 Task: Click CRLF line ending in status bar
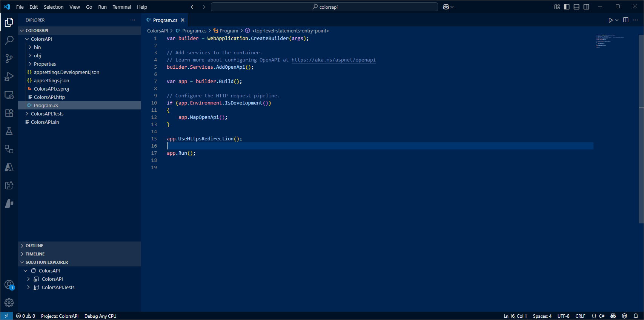(580, 316)
